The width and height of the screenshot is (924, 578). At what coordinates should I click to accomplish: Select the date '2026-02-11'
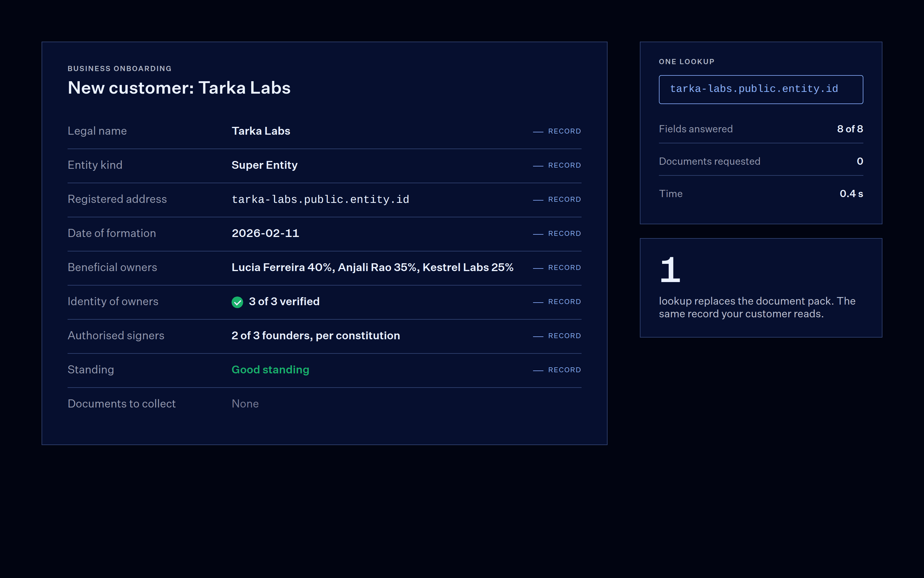pyautogui.click(x=265, y=233)
